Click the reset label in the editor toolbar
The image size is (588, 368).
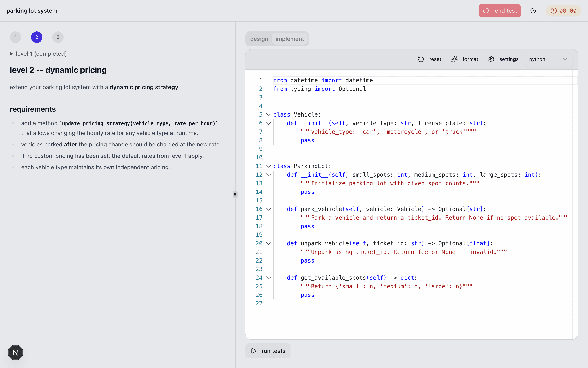435,59
